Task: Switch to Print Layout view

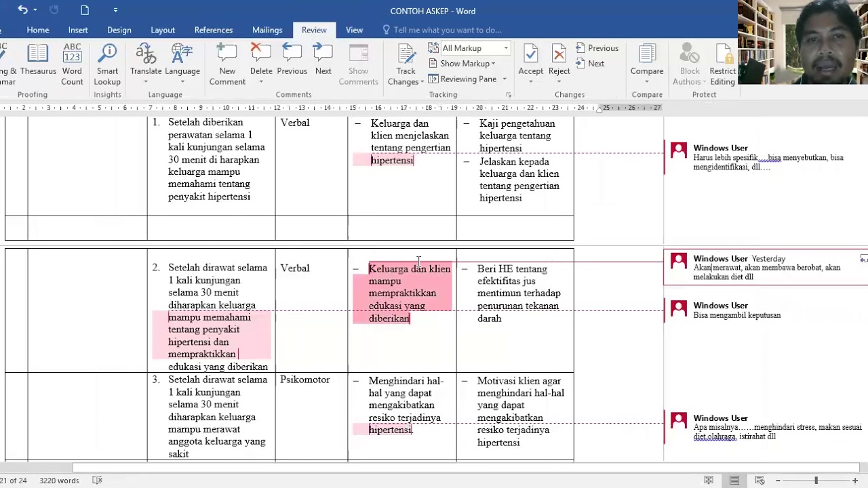Action: pos(734,481)
